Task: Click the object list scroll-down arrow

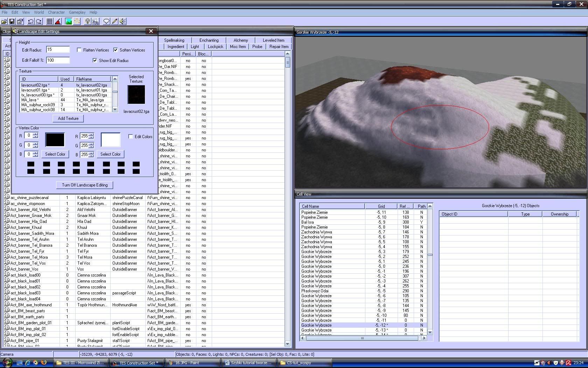Action: pyautogui.click(x=288, y=344)
